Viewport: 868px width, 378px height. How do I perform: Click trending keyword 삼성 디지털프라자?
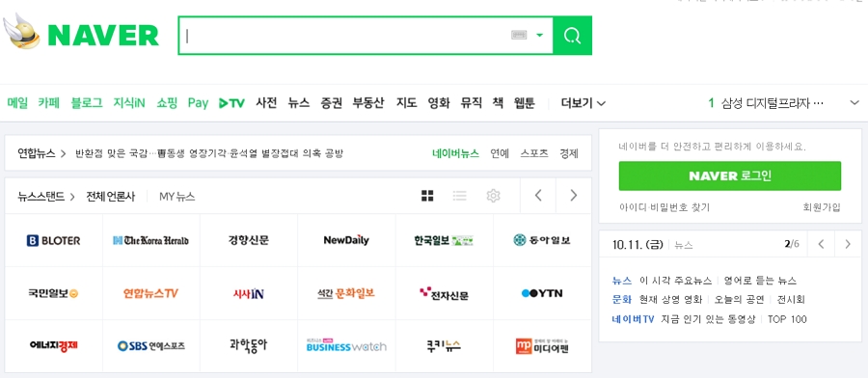pos(773,103)
